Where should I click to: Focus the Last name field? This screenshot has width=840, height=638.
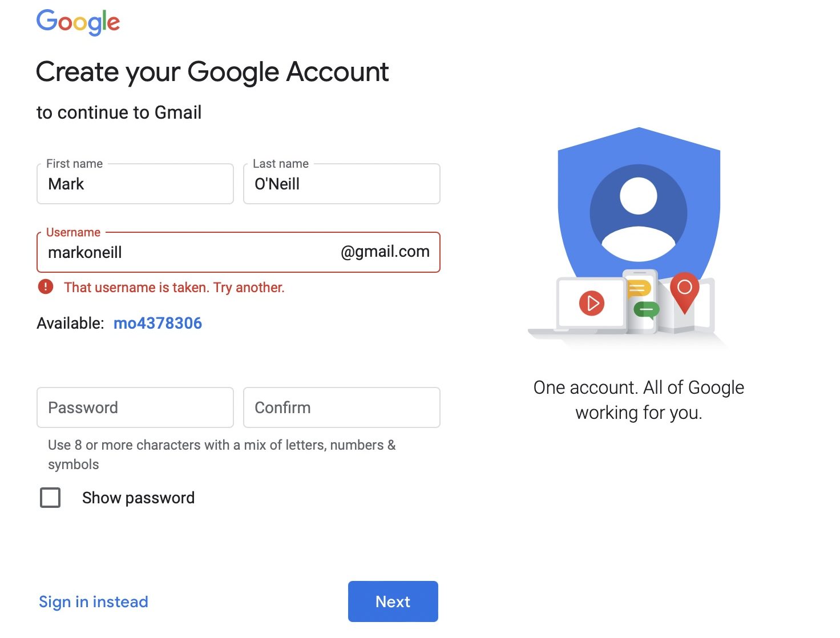point(341,184)
